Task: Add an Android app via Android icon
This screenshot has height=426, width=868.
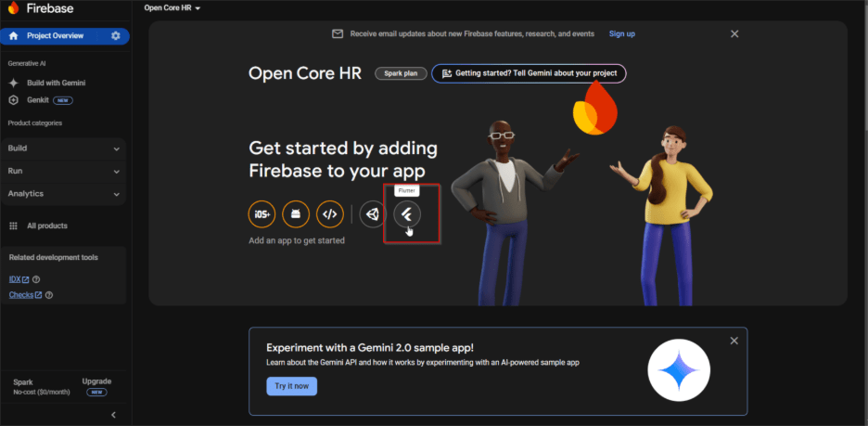Action: [296, 214]
